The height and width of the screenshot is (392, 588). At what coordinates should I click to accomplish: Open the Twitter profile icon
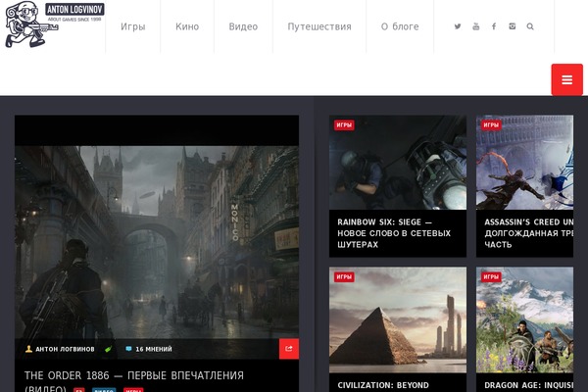coord(458,26)
